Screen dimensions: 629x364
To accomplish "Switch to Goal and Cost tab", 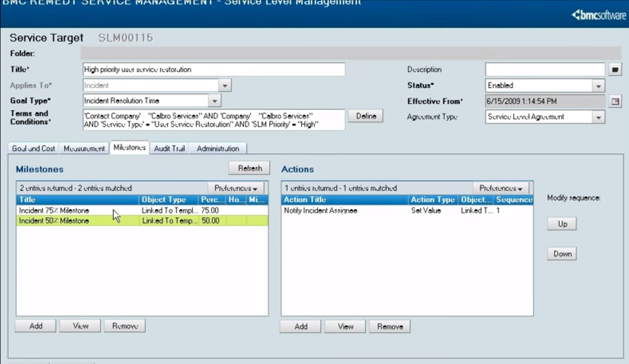I will pyautogui.click(x=33, y=148).
